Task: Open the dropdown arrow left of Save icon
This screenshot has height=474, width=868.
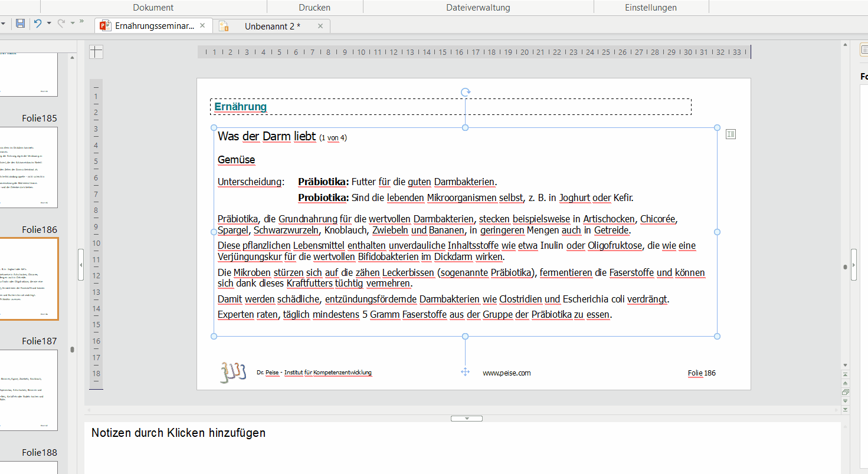Action: [4, 24]
